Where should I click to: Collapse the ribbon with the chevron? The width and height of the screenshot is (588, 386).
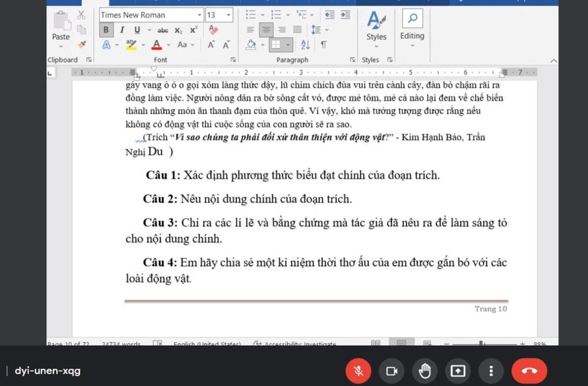(x=554, y=61)
